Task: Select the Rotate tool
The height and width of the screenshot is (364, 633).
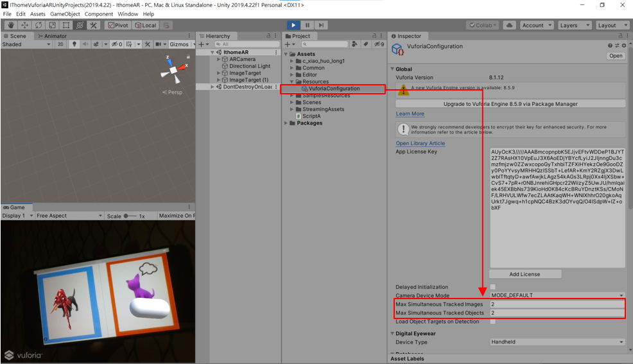Action: [39, 25]
